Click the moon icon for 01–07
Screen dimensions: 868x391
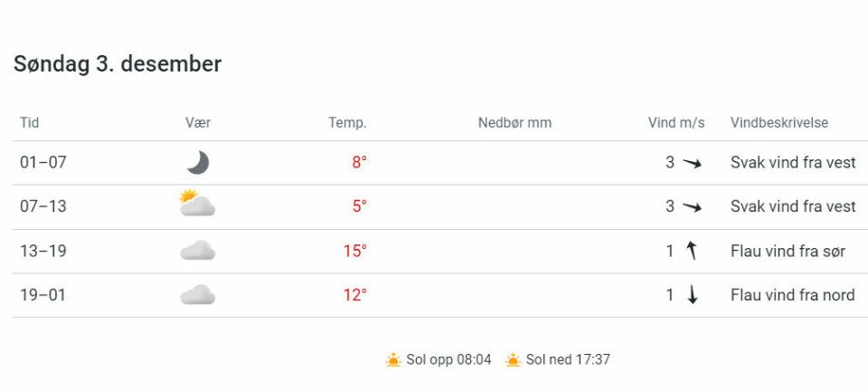(x=198, y=163)
